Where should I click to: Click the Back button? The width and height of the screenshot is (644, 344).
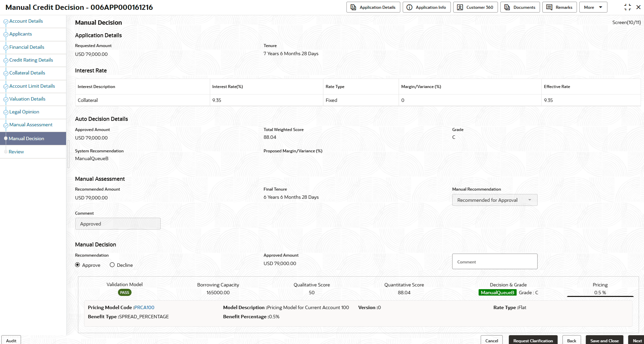click(x=571, y=340)
